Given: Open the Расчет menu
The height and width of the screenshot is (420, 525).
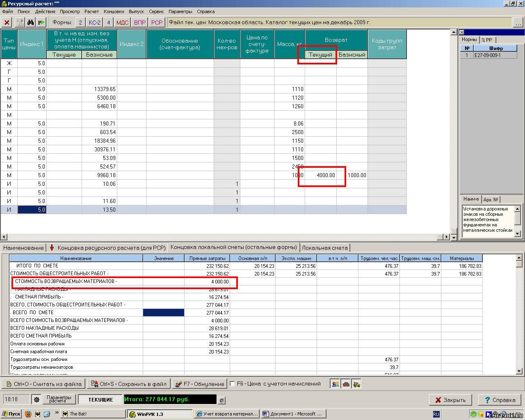Looking at the screenshot, I should coord(91,11).
